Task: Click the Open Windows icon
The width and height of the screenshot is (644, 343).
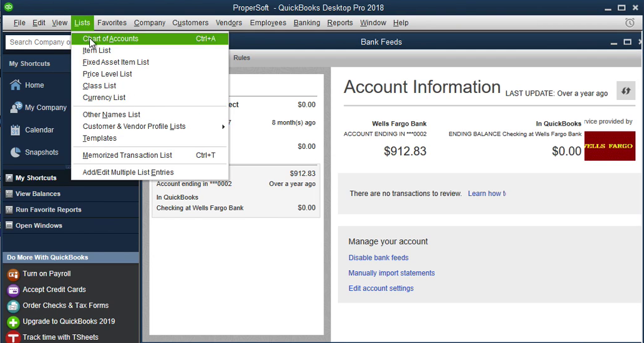Action: tap(9, 226)
